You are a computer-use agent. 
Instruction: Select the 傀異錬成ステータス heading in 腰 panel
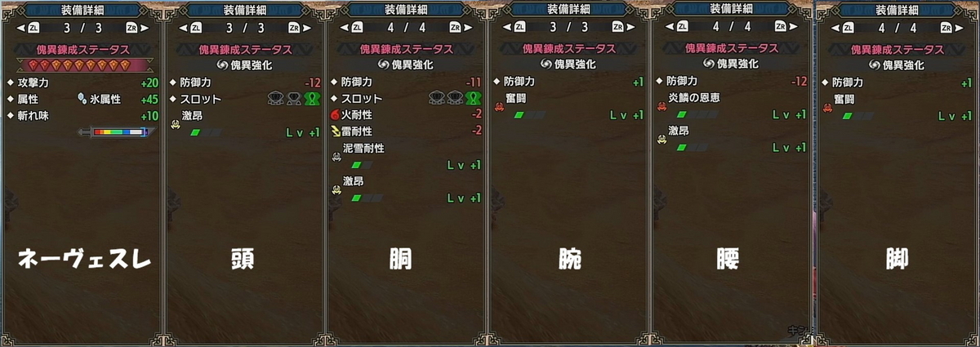(x=733, y=49)
